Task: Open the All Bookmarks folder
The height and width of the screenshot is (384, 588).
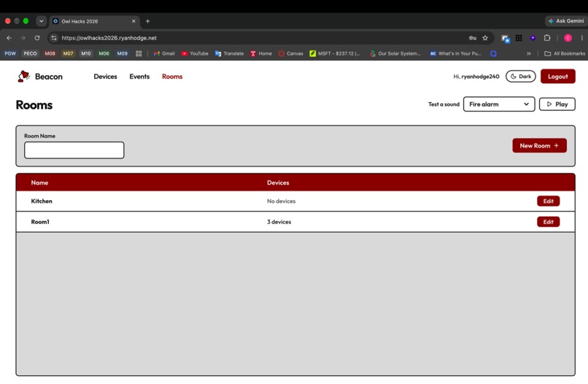Action: [x=565, y=54]
